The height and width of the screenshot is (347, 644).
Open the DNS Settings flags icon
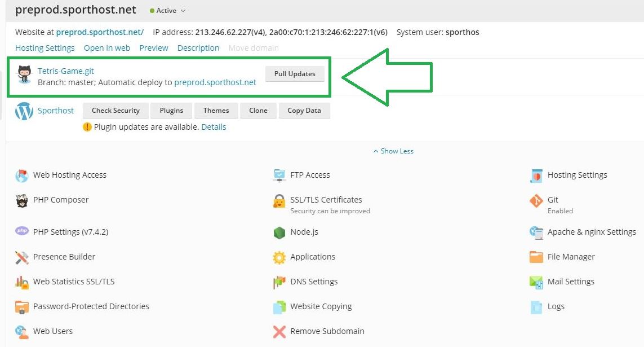tap(279, 282)
